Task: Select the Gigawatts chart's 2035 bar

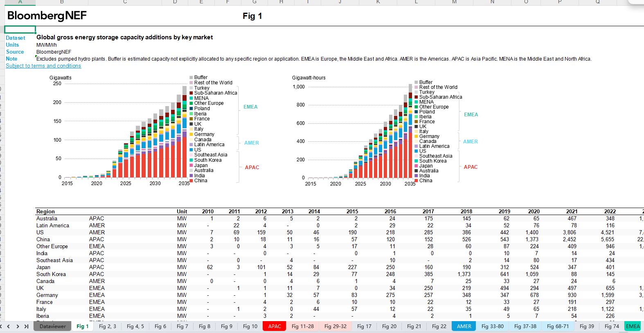Action: 185,135
